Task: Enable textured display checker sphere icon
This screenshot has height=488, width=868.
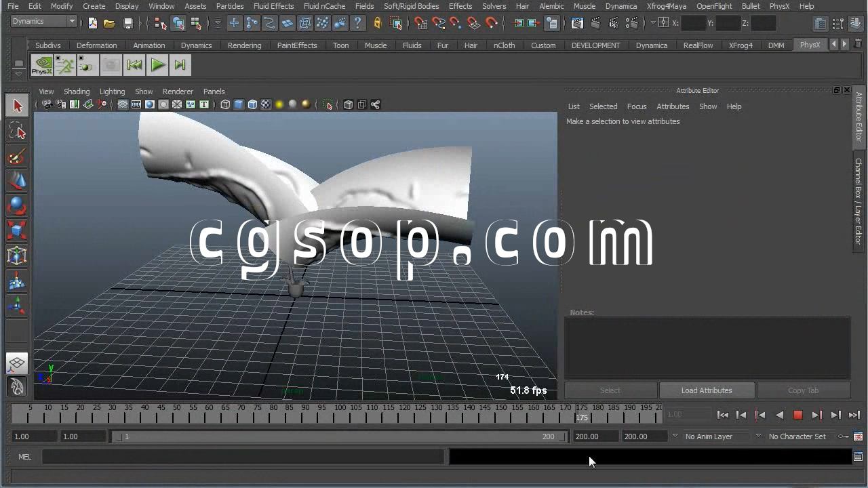Action: pyautogui.click(x=266, y=104)
